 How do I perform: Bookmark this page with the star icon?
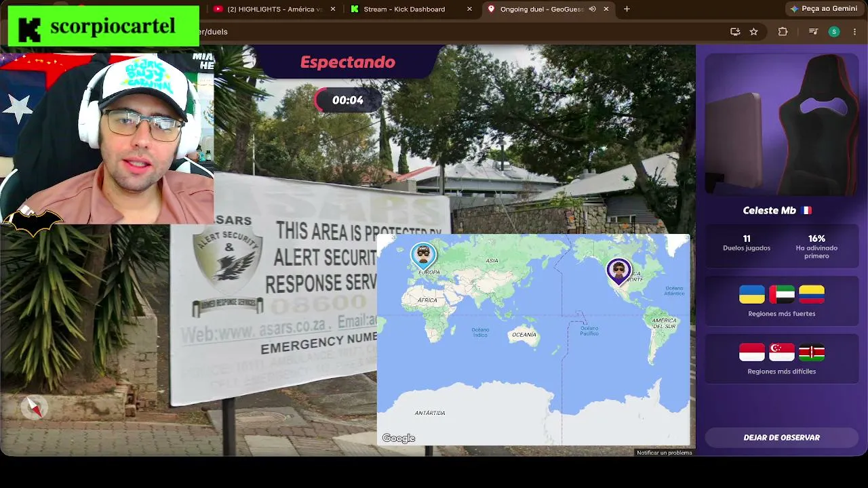(753, 32)
